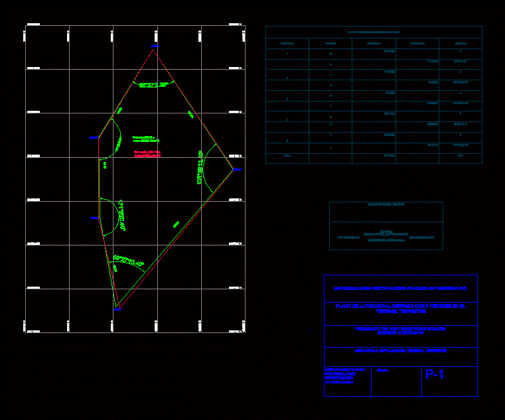Click the green perimeter and area annotation
Image resolution: width=505 pixels, height=420 pixels.
146,139
